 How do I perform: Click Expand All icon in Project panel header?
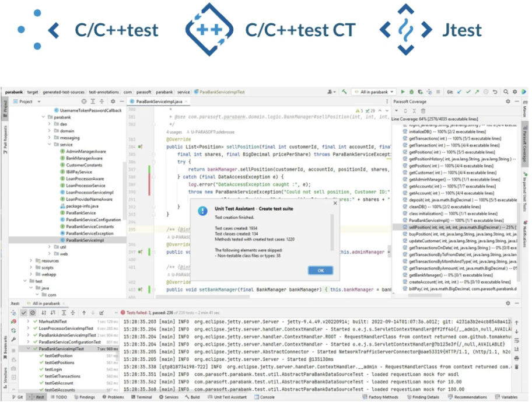[93, 101]
